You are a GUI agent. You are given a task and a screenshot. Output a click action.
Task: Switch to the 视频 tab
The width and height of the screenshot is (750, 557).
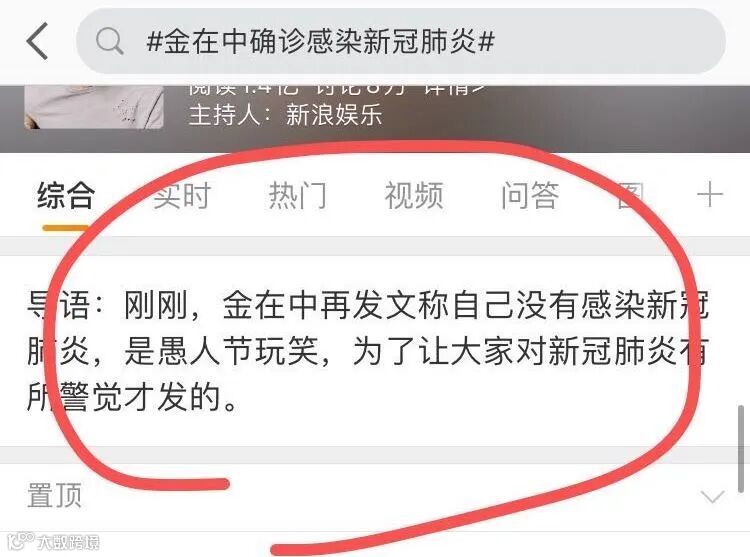pyautogui.click(x=414, y=195)
